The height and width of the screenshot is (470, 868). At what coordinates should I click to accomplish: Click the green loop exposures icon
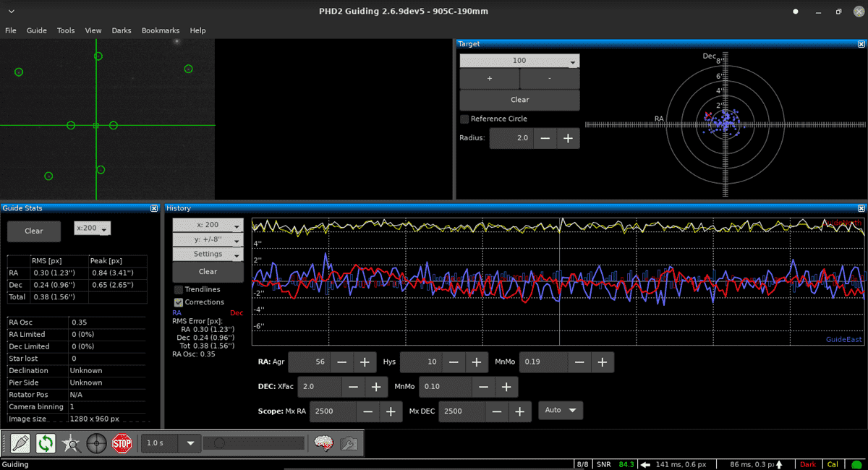tap(46, 443)
